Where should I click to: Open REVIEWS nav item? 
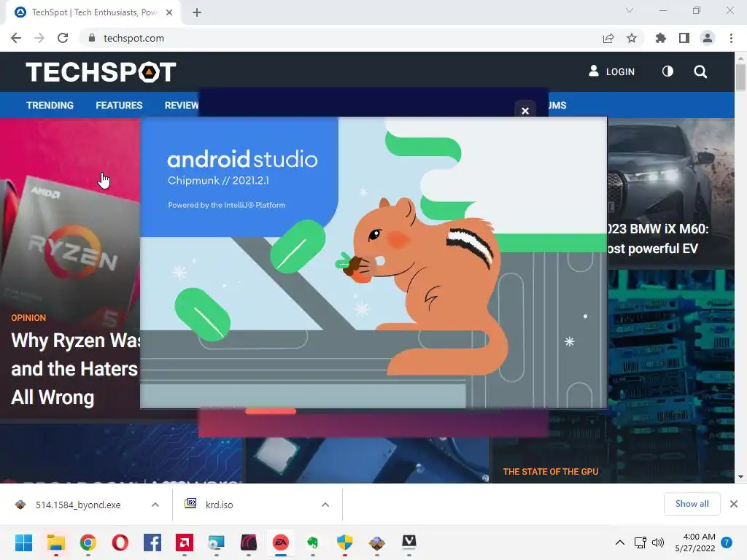[x=182, y=105]
